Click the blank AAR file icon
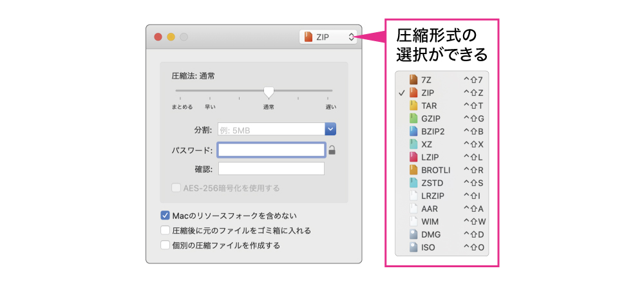644x293 pixels. tap(413, 209)
